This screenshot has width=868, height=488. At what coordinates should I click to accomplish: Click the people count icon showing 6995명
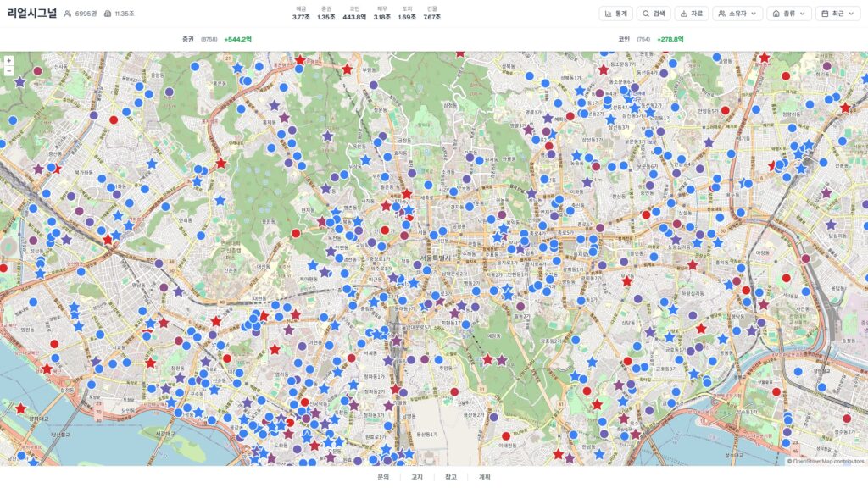69,14
